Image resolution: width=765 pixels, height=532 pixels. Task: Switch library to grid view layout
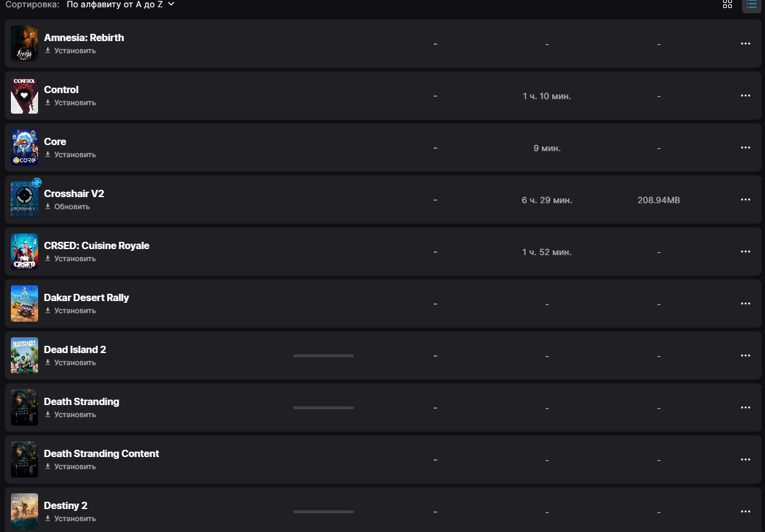728,5
